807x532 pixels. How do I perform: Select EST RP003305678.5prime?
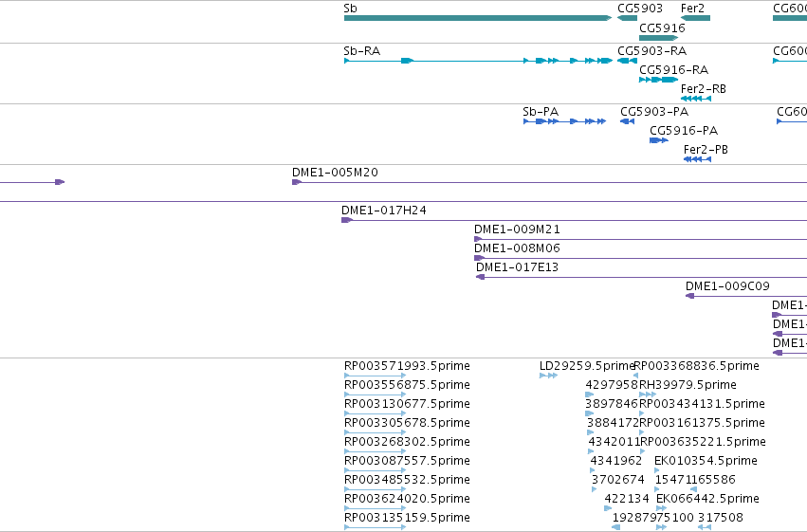pos(407,423)
